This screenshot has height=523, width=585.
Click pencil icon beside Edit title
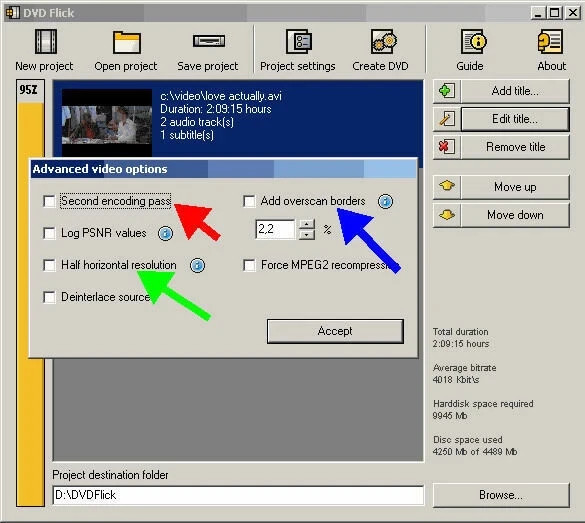tap(446, 119)
